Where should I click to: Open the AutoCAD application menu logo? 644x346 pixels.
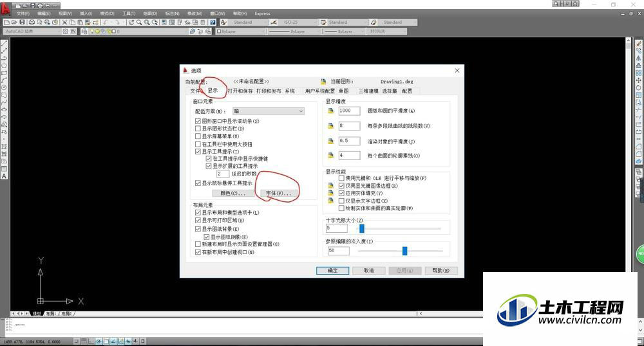pyautogui.click(x=5, y=8)
